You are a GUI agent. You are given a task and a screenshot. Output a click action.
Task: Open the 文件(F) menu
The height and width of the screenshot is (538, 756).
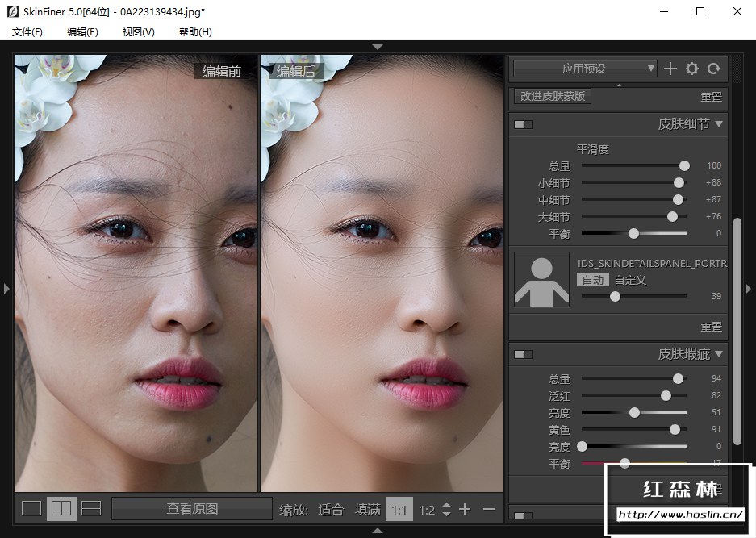(27, 31)
